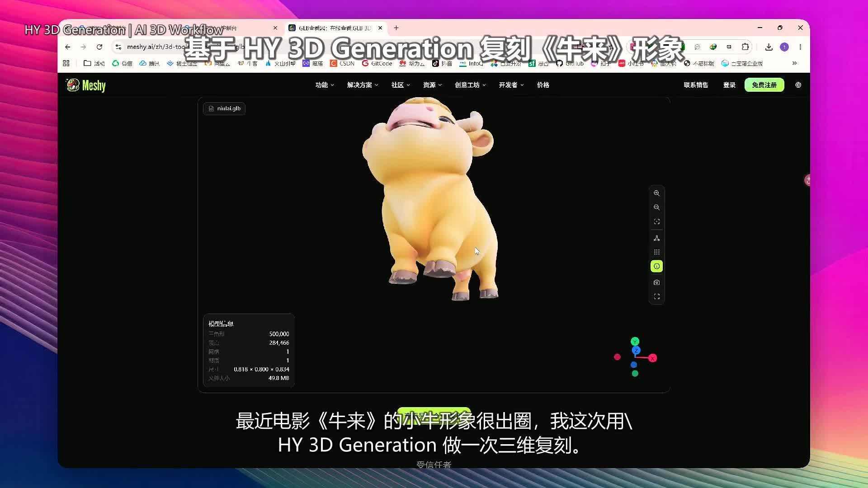The image size is (868, 488).
Task: Open the 火山引擎 bookmark
Action: 280,63
